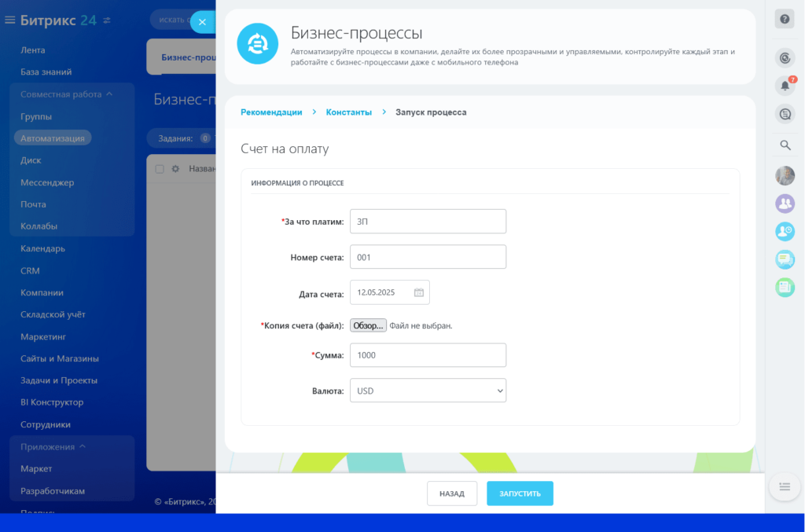805x532 pixels.
Task: Click your profile avatar in the right sidebar
Action: coord(785,175)
